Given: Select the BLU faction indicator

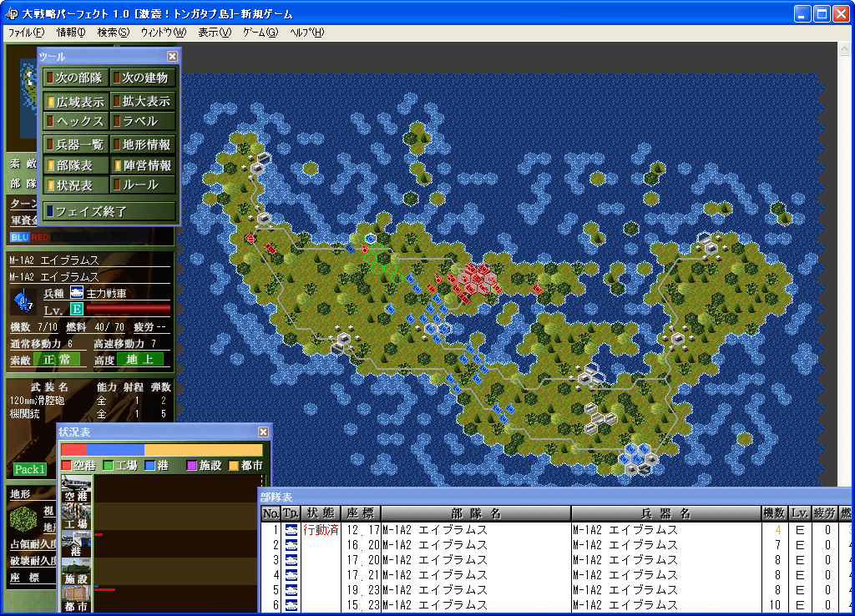Looking at the screenshot, I should coord(20,237).
